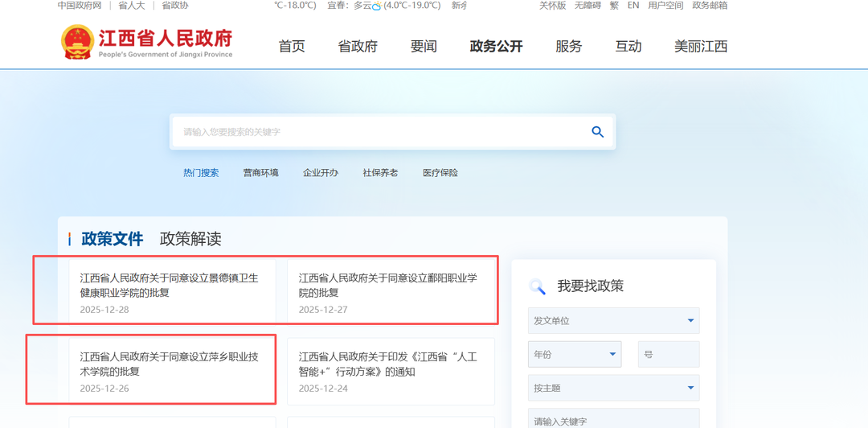Click the magnifier icon beside 我要找政策
This screenshot has height=428, width=868.
(538, 286)
